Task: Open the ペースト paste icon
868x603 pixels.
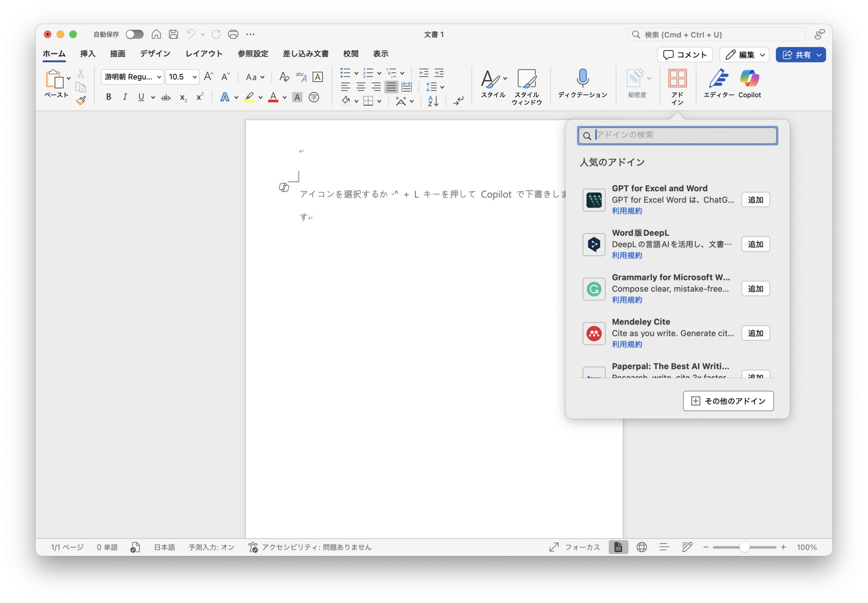Action: (x=55, y=80)
